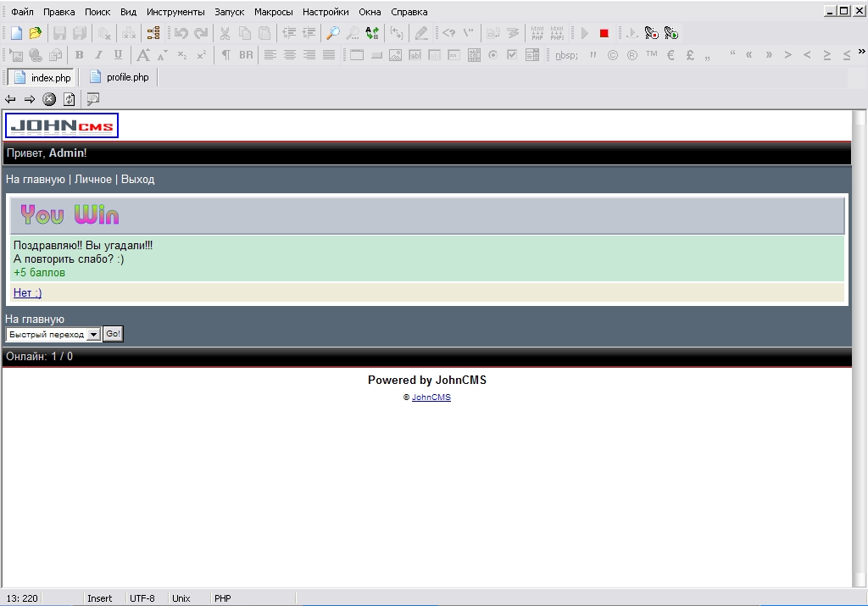
Task: Click На главную link above quick jump
Action: pyautogui.click(x=35, y=320)
